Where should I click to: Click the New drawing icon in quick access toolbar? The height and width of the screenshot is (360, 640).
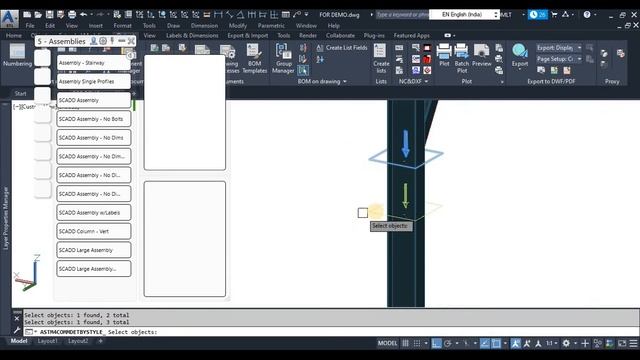[27, 15]
